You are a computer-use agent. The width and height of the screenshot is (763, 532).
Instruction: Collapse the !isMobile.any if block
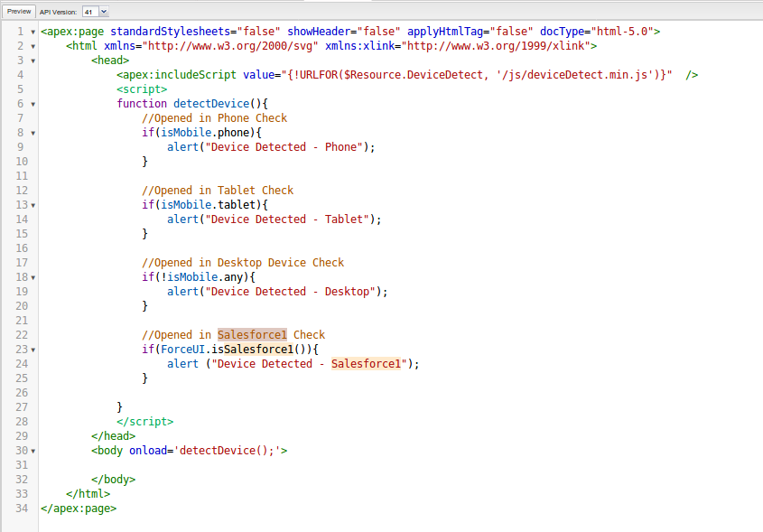(33, 277)
